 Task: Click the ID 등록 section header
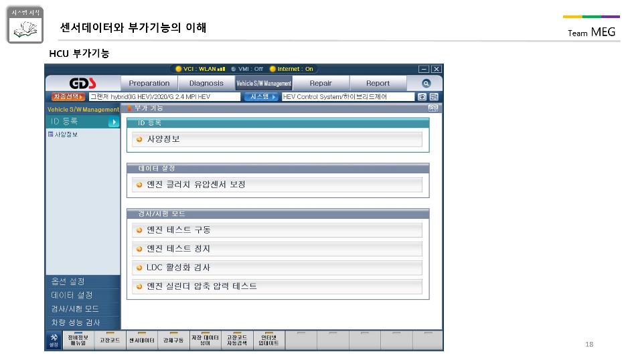pos(278,123)
